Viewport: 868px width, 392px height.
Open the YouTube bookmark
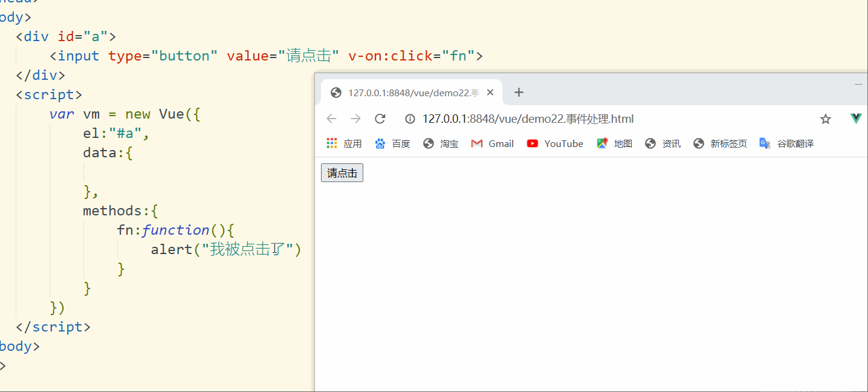point(555,143)
